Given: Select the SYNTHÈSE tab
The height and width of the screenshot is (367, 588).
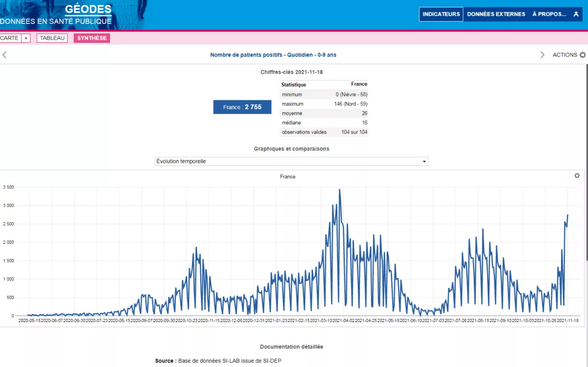Looking at the screenshot, I should click(x=92, y=38).
